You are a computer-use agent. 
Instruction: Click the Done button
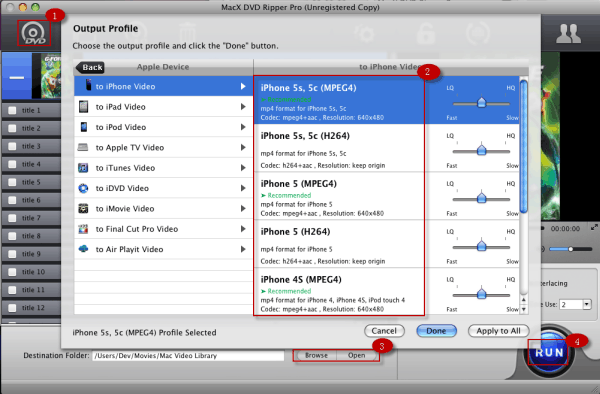coord(436,331)
